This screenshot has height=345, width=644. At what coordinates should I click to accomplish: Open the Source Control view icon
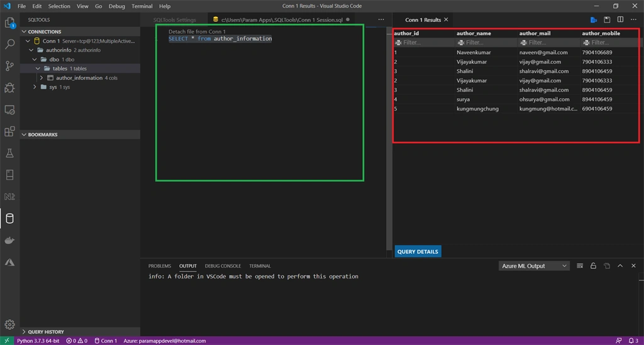pyautogui.click(x=9, y=65)
